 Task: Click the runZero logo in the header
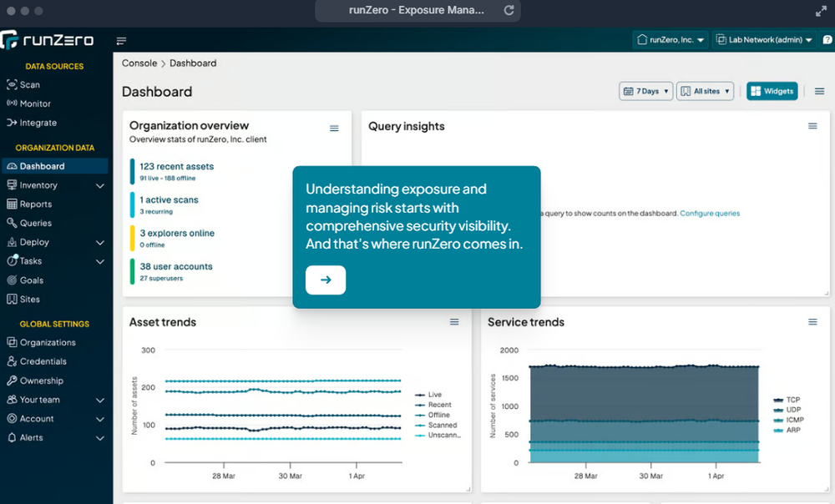(47, 40)
